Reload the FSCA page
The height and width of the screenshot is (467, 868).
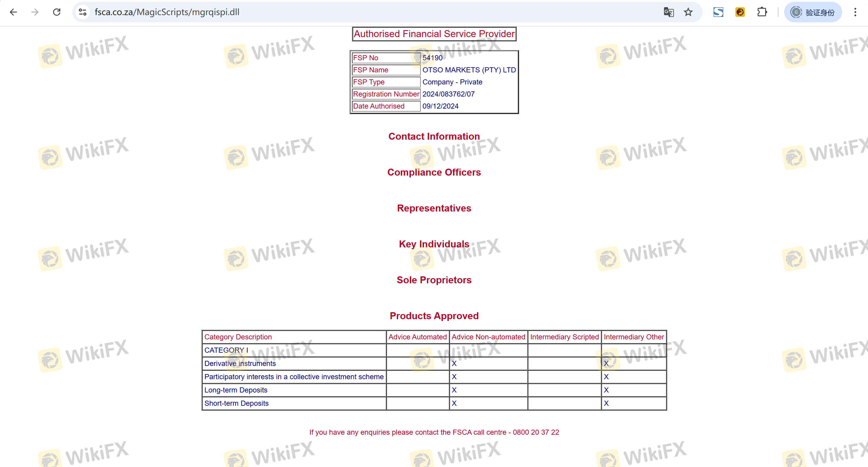pyautogui.click(x=57, y=12)
